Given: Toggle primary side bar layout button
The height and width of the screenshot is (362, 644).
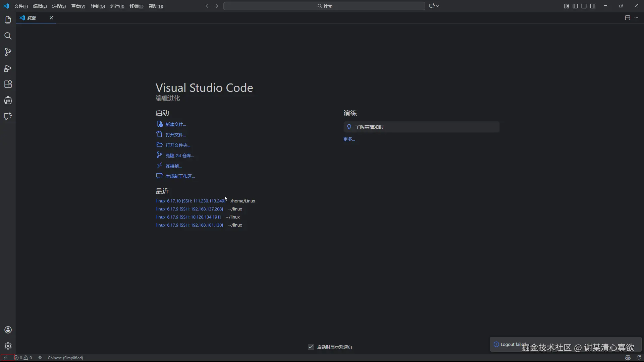Looking at the screenshot, I should (x=575, y=6).
